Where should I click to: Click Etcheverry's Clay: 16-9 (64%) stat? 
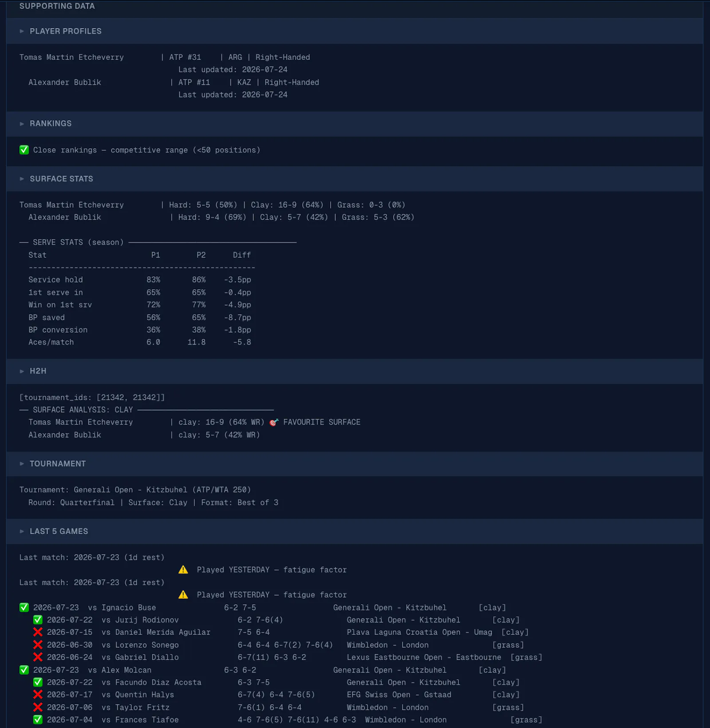click(287, 205)
